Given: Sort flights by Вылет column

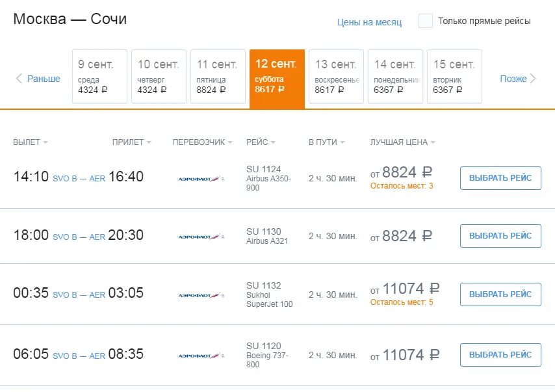Looking at the screenshot, I should point(30,142).
